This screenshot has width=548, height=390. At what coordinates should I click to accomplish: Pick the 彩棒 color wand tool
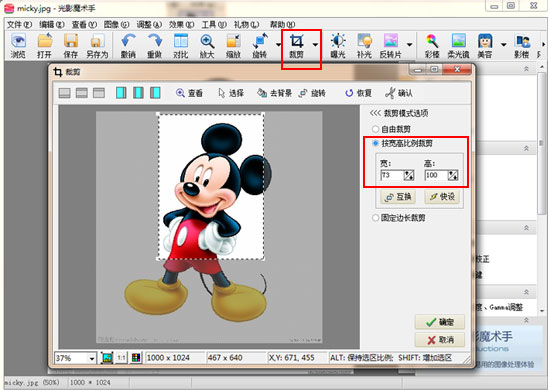(432, 46)
